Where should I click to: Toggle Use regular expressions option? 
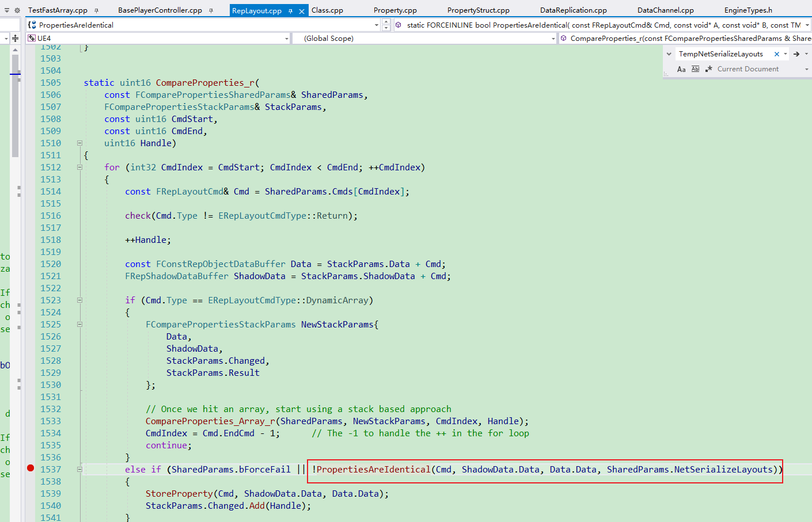[x=708, y=69]
